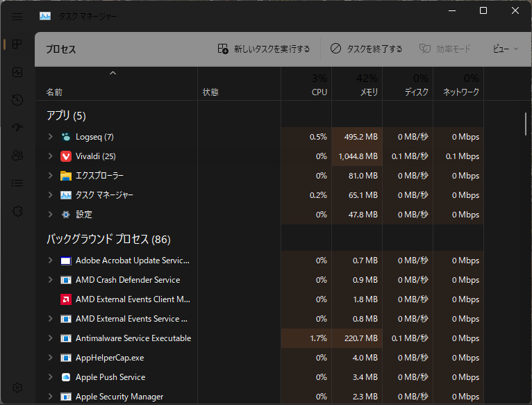Open the ビュー dropdown menu
This screenshot has width=532, height=405.
[506, 49]
